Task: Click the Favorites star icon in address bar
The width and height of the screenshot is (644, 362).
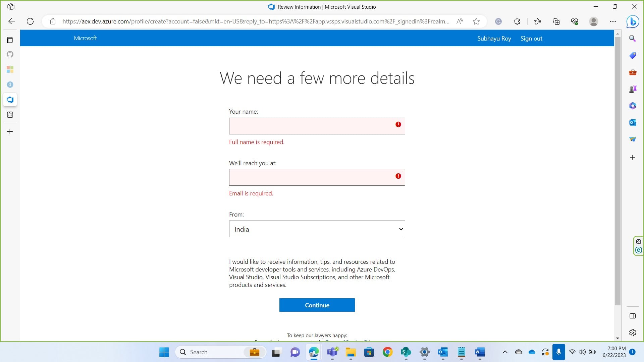Action: coord(476,21)
